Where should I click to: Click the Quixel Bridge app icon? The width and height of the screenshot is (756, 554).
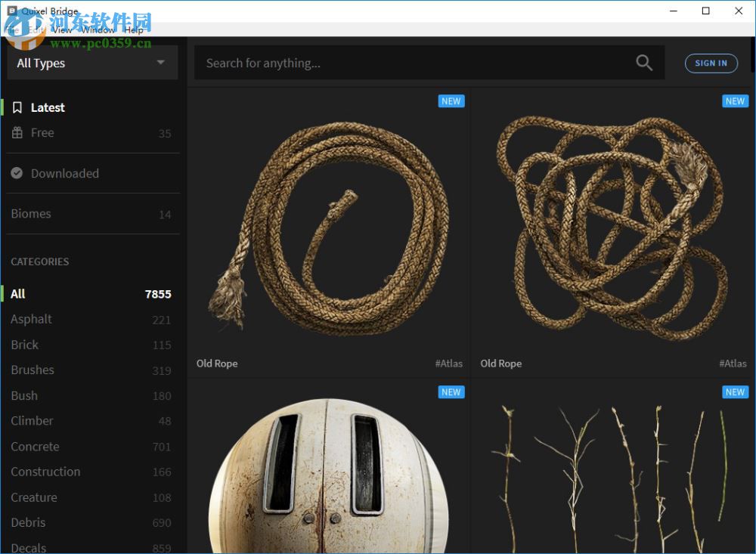12,11
